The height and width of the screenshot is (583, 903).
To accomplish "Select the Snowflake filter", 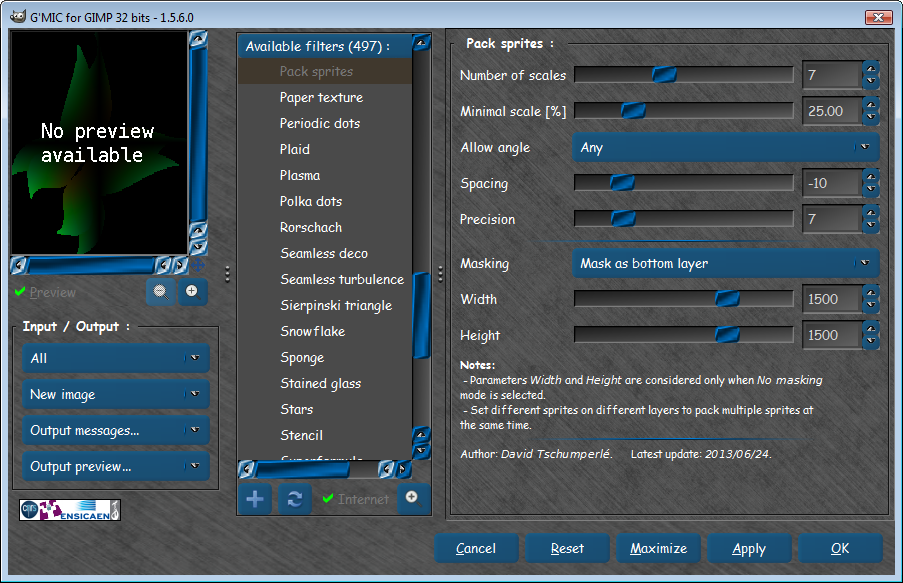I will pyautogui.click(x=325, y=331).
